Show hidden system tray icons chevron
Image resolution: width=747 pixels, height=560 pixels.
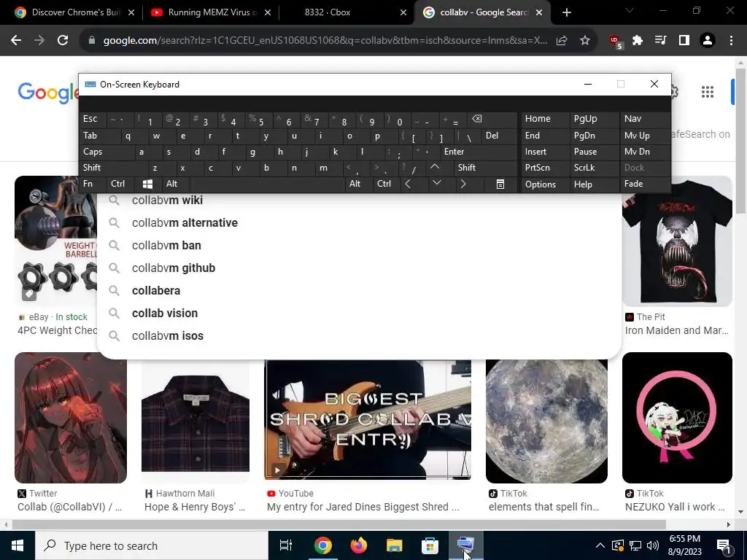tap(600, 545)
